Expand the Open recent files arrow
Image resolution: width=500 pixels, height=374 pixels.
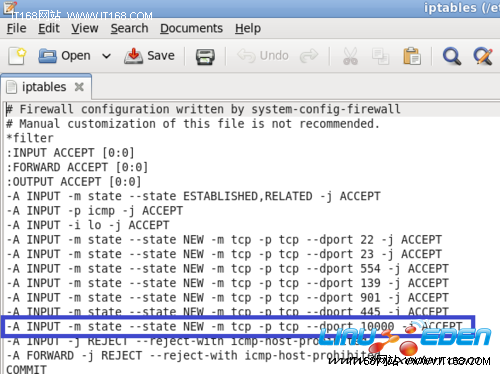pyautogui.click(x=106, y=56)
